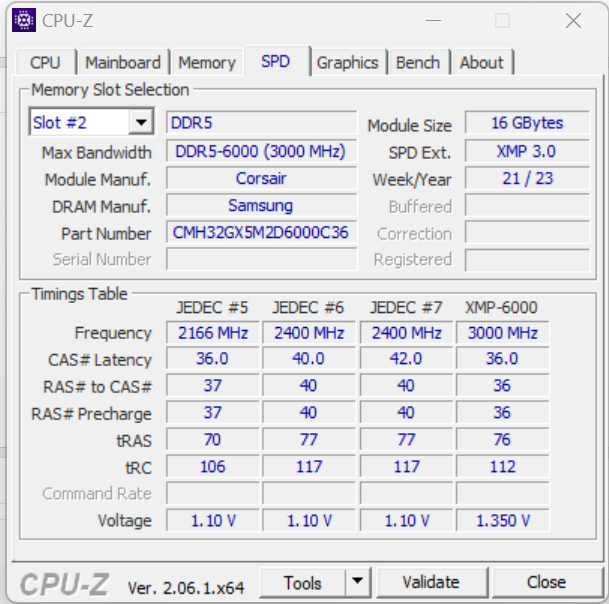This screenshot has width=609, height=604.
Task: Click the JEDEC #7 column header
Action: pyautogui.click(x=406, y=308)
